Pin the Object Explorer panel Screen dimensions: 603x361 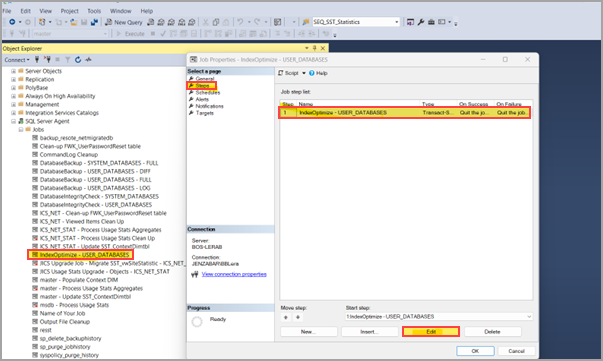click(x=314, y=48)
